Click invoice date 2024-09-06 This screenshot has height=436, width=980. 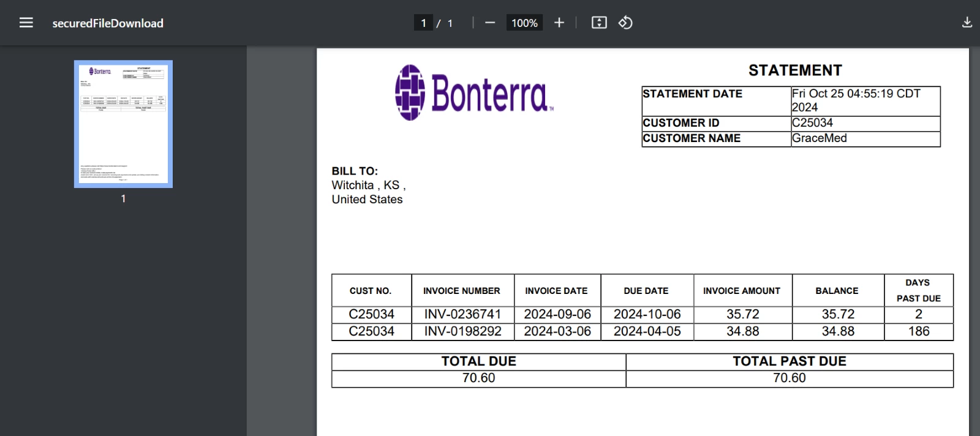pos(557,314)
